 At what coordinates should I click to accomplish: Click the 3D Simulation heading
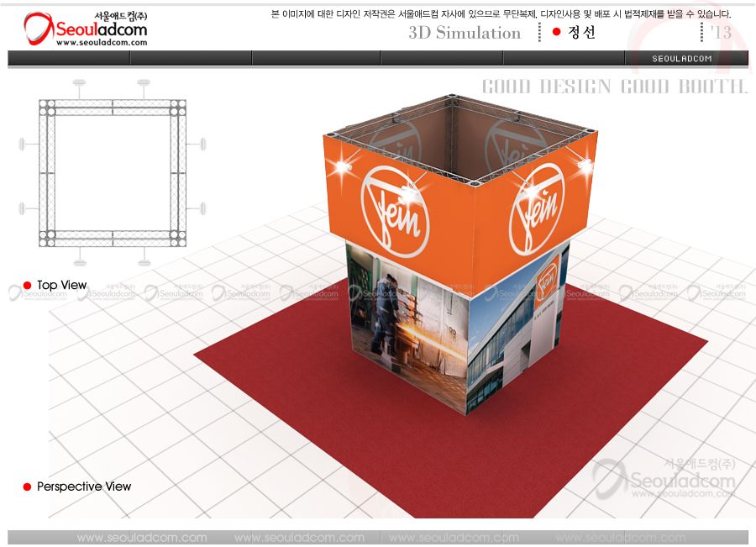[465, 33]
